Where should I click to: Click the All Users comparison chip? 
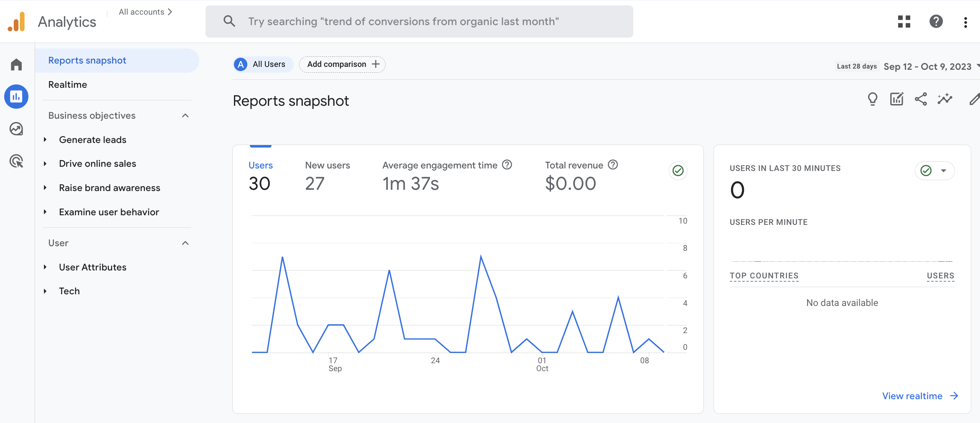pos(263,64)
